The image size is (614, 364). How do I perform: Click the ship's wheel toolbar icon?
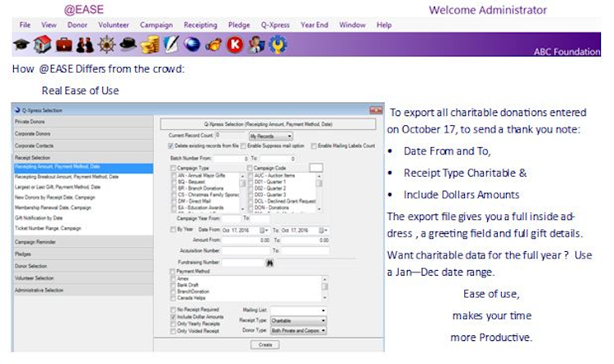106,45
